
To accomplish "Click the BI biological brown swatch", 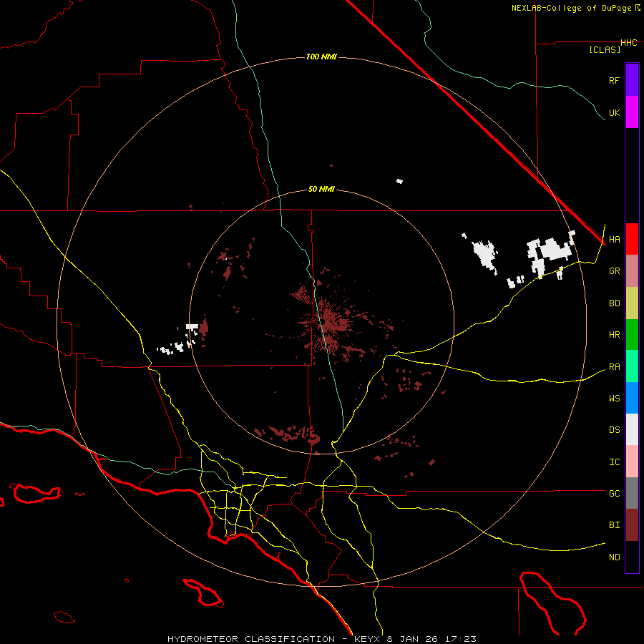I will (632, 525).
